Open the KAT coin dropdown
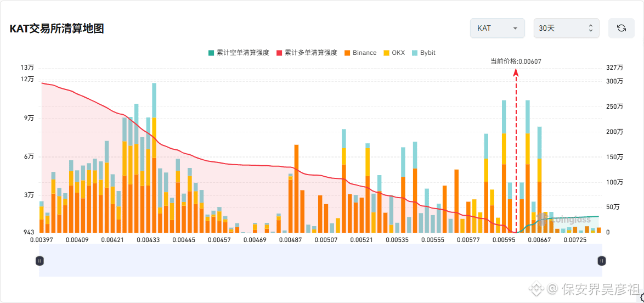The height and width of the screenshot is (303, 644). coord(498,29)
